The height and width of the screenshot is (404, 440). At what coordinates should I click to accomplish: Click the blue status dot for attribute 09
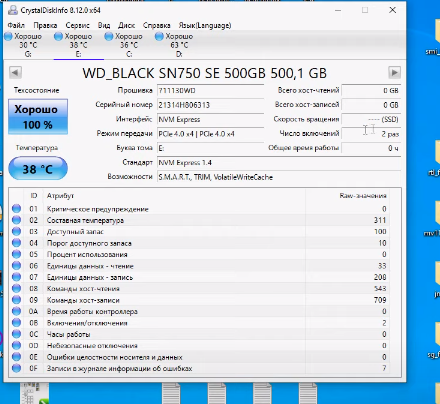[x=16, y=300]
